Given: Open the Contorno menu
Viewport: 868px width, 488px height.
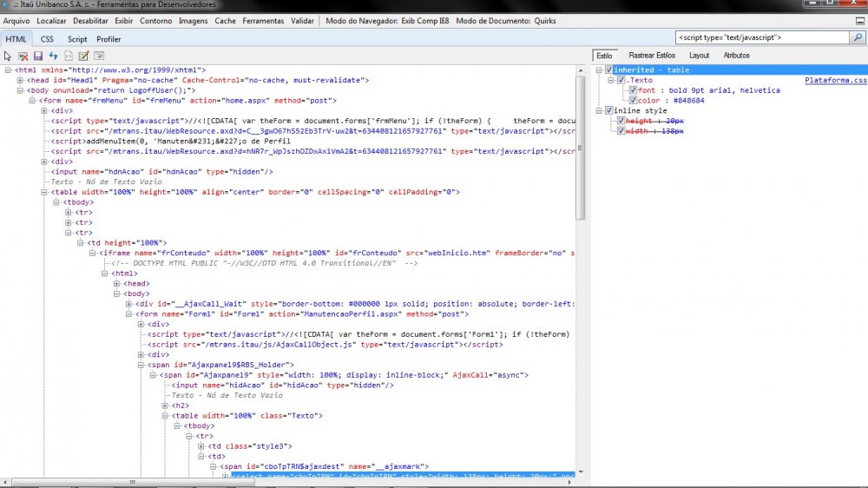Looking at the screenshot, I should click(155, 21).
